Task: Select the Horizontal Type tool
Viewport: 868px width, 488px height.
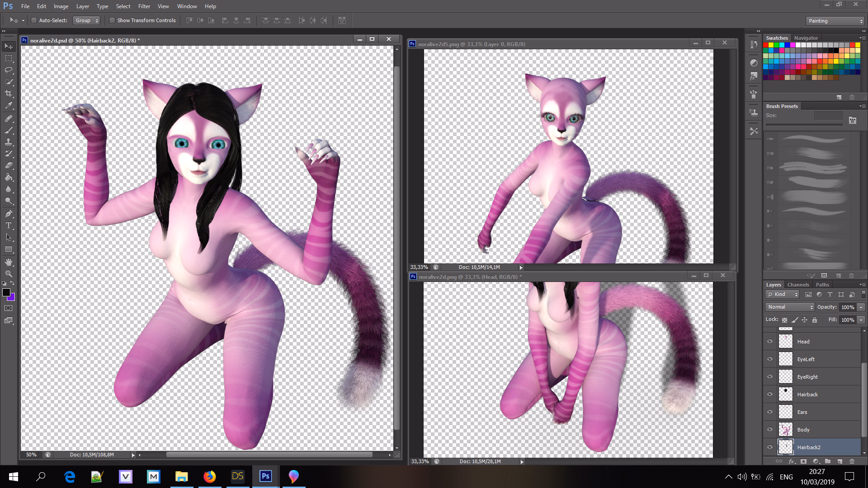Action: pos(9,225)
